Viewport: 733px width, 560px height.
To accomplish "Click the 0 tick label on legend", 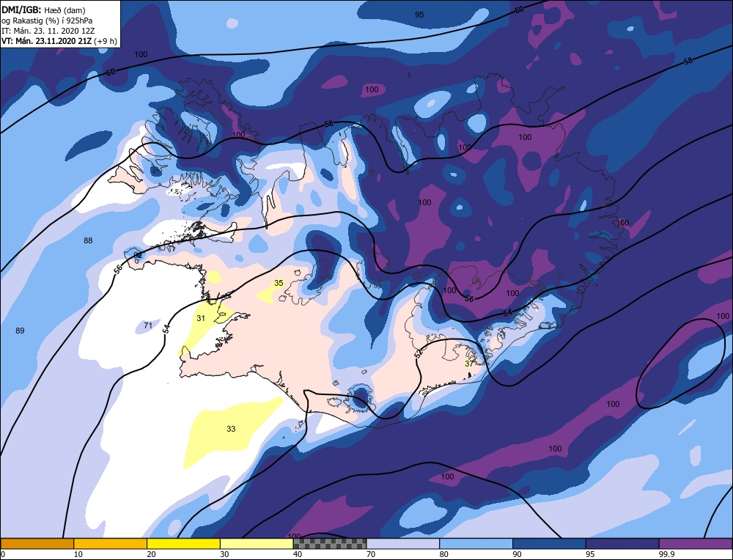I will (3, 554).
